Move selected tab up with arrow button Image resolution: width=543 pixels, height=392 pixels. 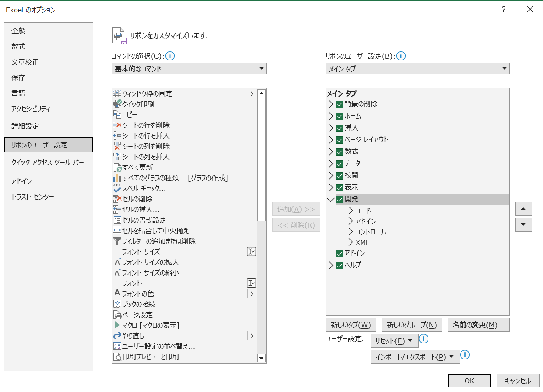(523, 209)
